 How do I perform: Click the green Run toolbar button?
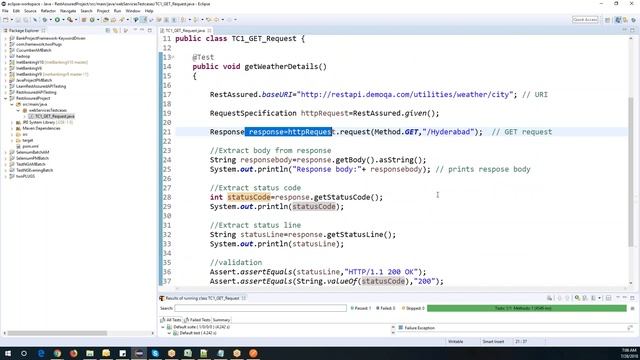[x=57, y=20]
